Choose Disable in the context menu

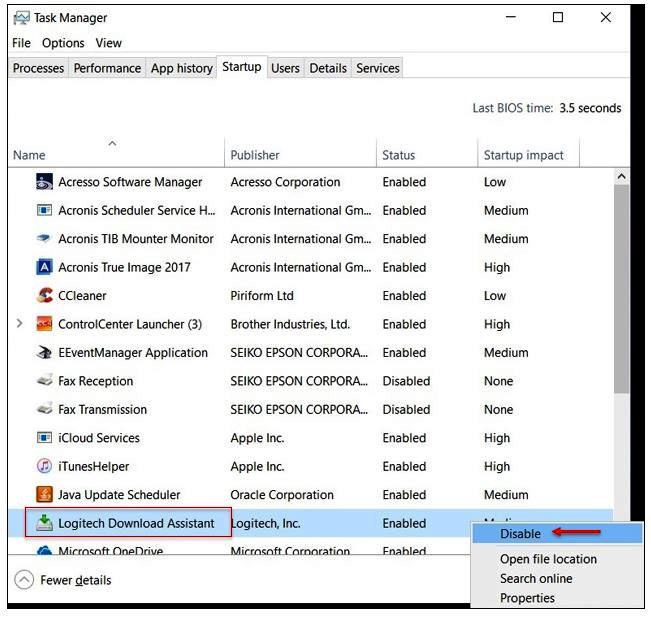pos(557,534)
